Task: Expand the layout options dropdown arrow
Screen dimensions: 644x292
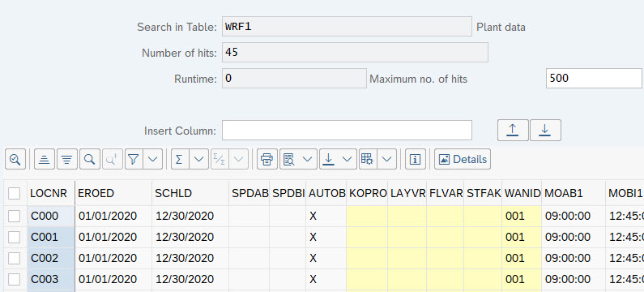Action: click(x=387, y=159)
